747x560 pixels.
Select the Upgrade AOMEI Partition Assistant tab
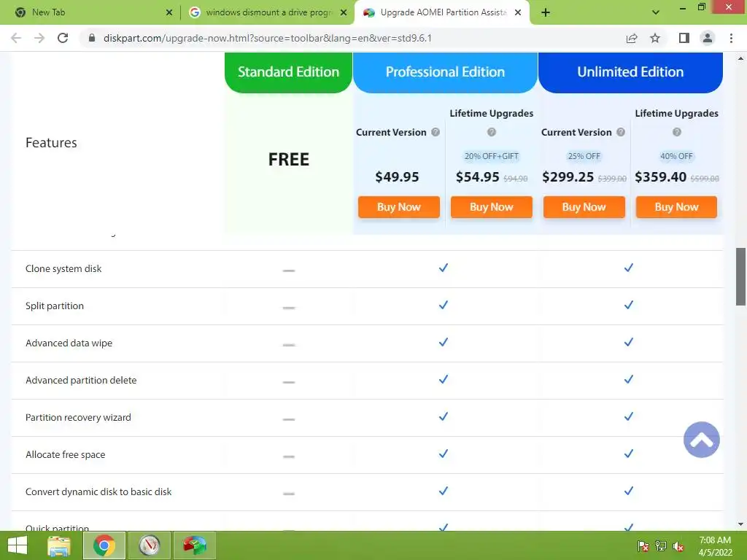442,12
